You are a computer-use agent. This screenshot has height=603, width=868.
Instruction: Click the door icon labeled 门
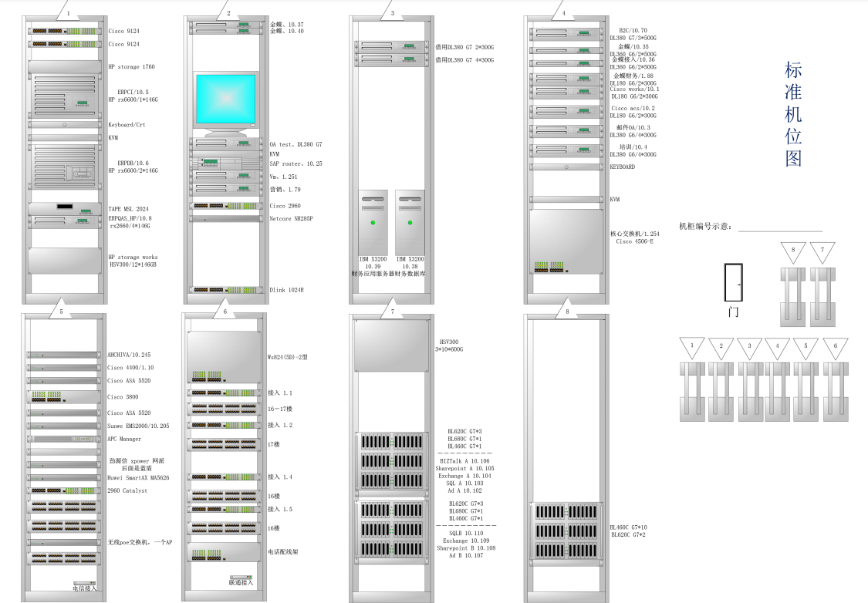coord(733,282)
